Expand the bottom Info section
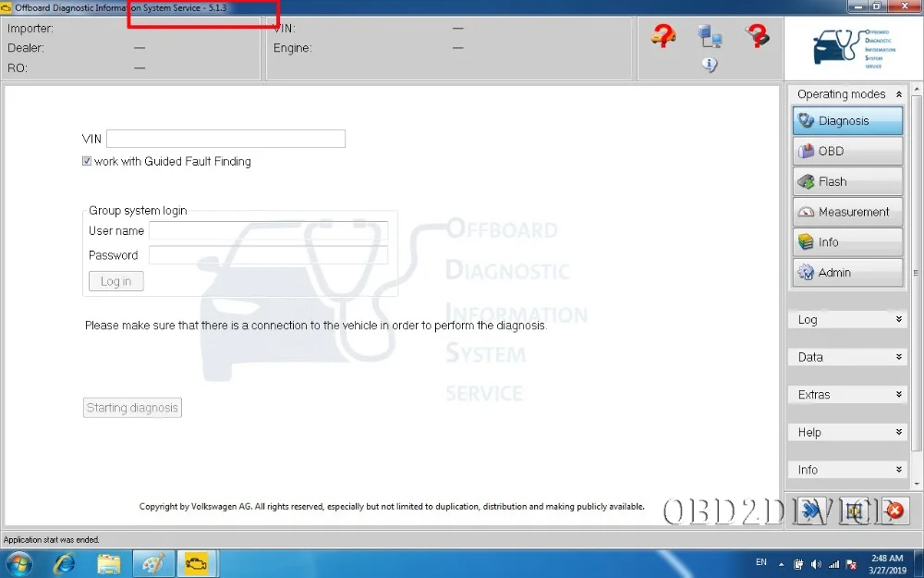 (848, 470)
